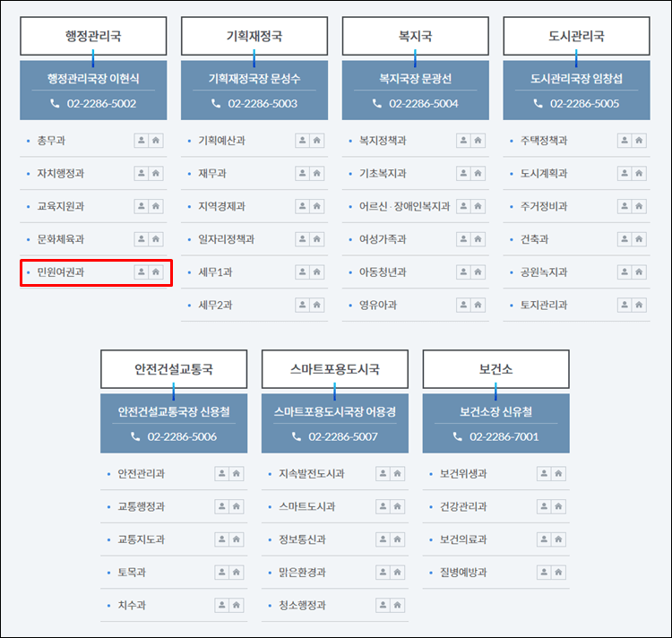The width and height of the screenshot is (672, 638).
Task: Open staff list icon for 보건위생과
Action: coord(544,473)
